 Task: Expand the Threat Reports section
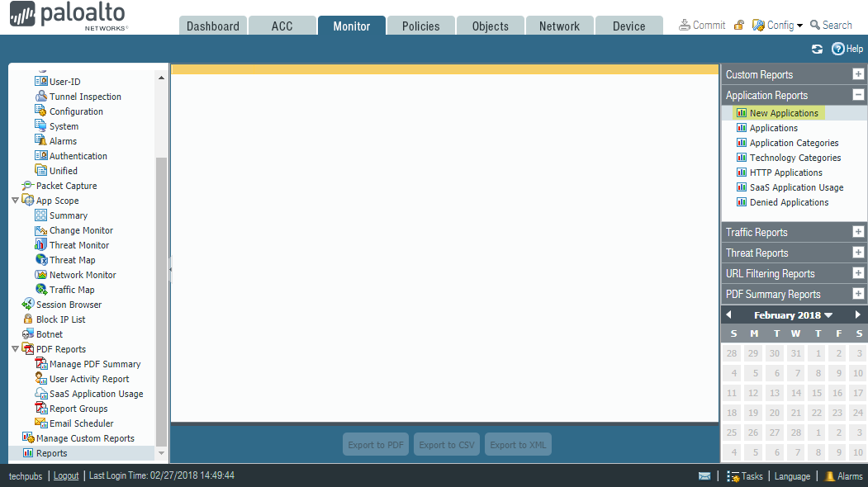point(858,253)
